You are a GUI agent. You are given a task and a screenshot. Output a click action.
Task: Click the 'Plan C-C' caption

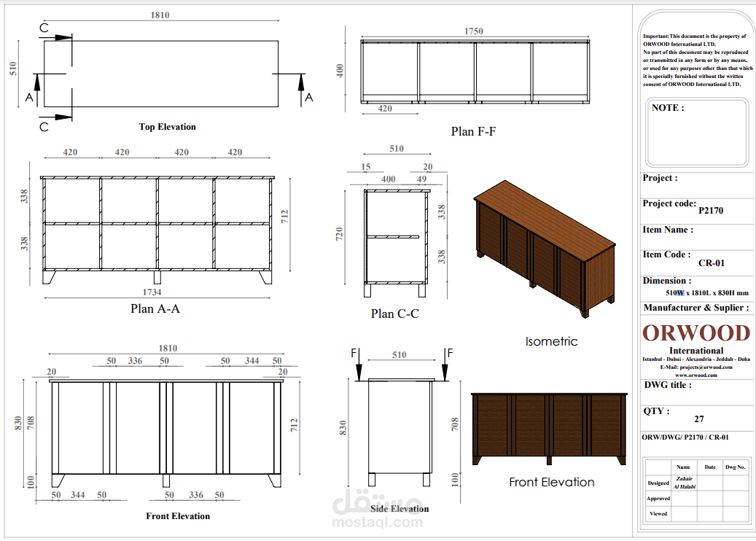tap(395, 314)
